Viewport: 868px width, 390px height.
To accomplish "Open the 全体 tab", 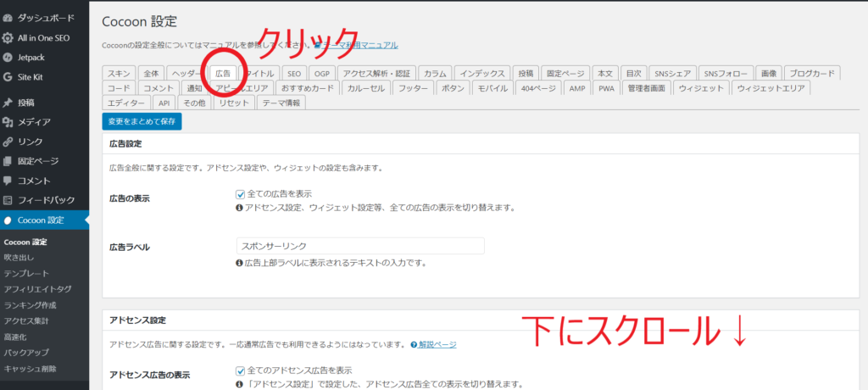I will coord(151,74).
